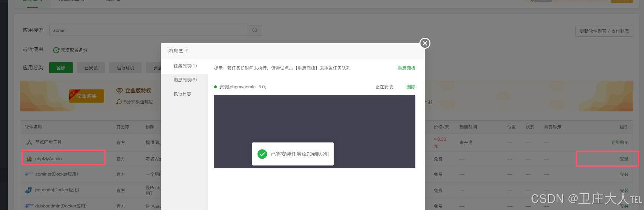Viewport: 644px width, 210px height.
Task: Click the install log console area
Action: tap(314, 132)
